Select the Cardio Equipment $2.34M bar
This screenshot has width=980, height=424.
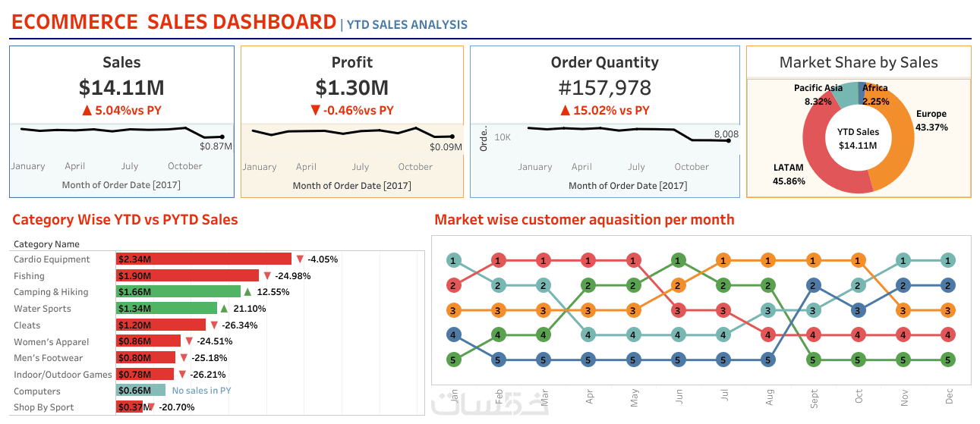pyautogui.click(x=203, y=259)
